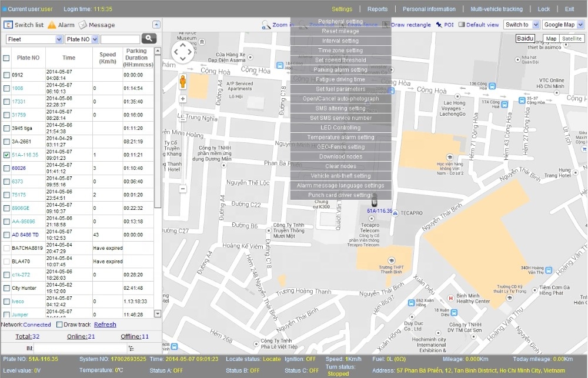Click the POI pin tool
The height and width of the screenshot is (378, 588).
439,25
